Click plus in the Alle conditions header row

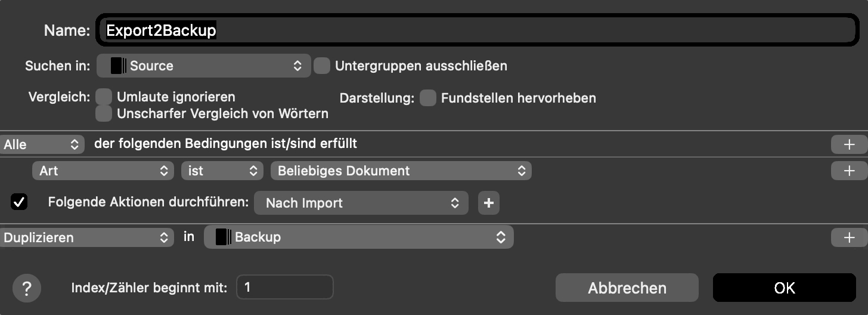pos(849,144)
